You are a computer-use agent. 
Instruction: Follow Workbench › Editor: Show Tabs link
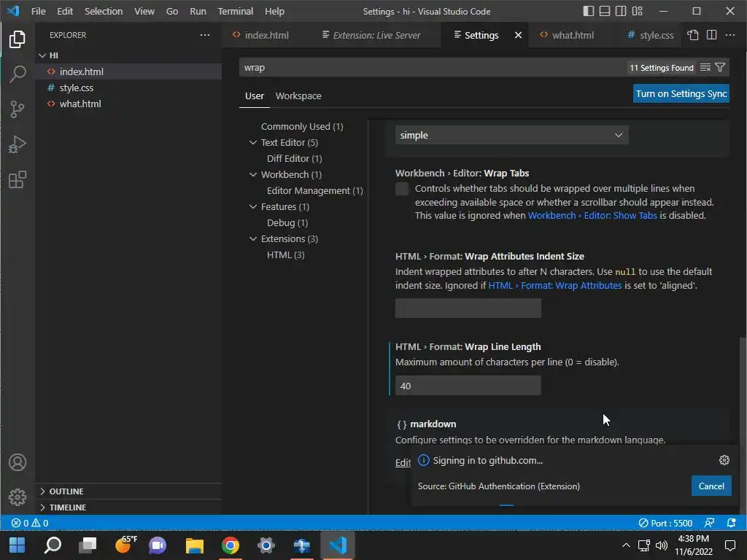592,215
